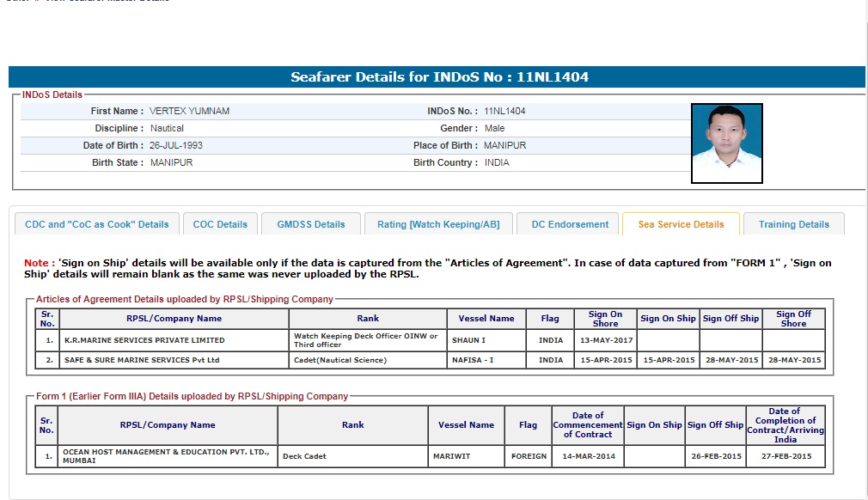Switch to the COC Details tab
Viewport: 868px width, 500px height.
220,224
